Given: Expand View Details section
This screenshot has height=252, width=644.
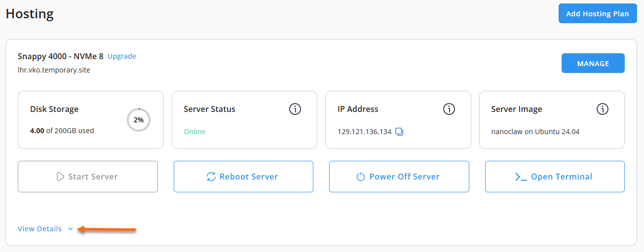Looking at the screenshot, I should 45,229.
